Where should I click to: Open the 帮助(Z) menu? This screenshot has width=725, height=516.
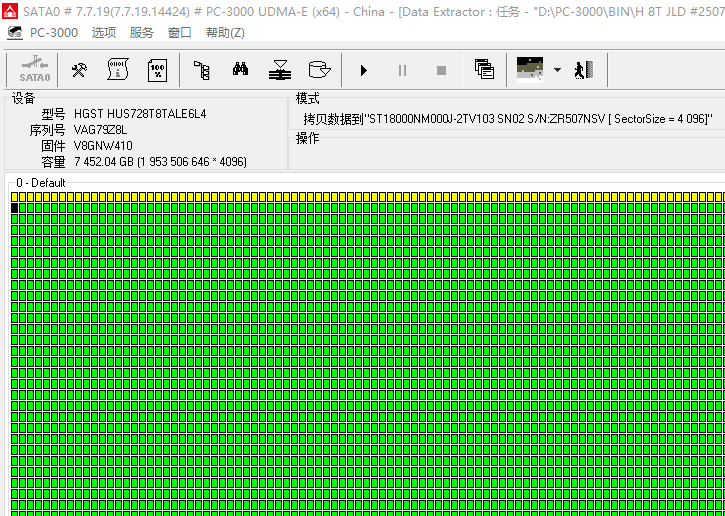click(225, 33)
